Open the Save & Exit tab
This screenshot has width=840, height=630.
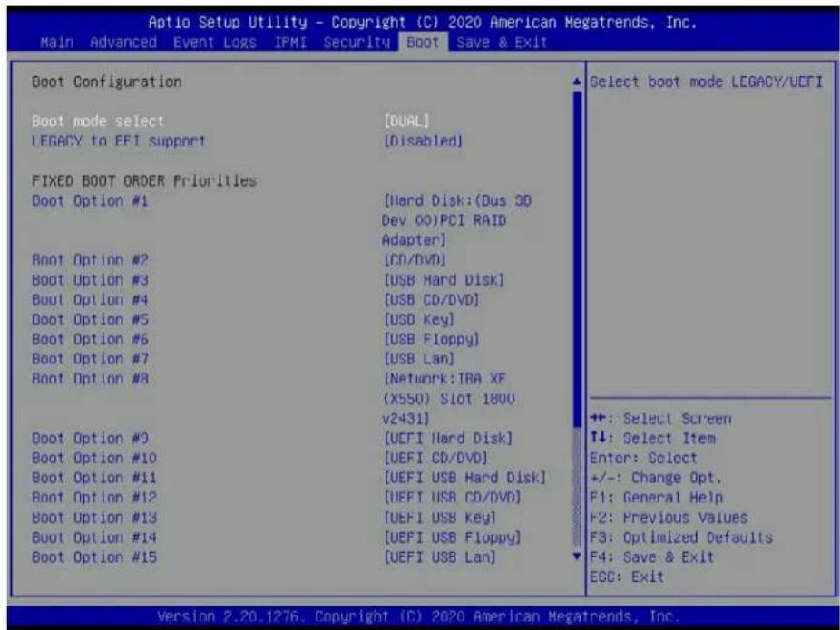(x=502, y=43)
